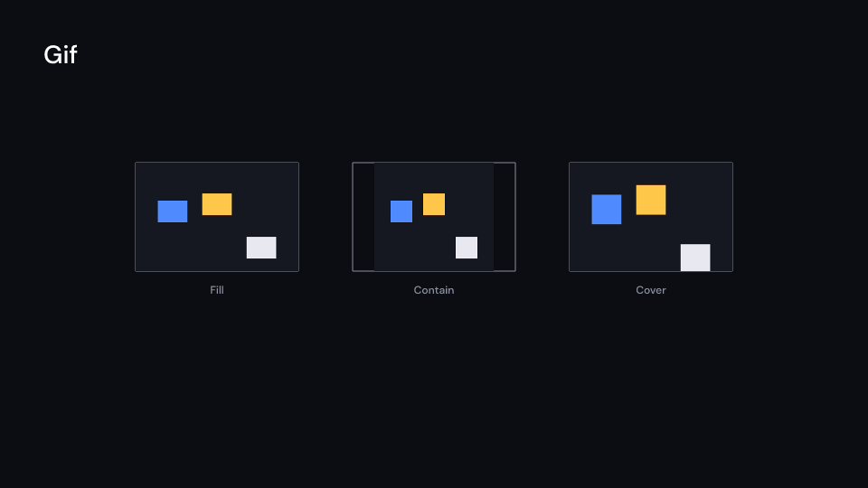Click the Cover label
Screen dimensions: 868x488
point(651,290)
